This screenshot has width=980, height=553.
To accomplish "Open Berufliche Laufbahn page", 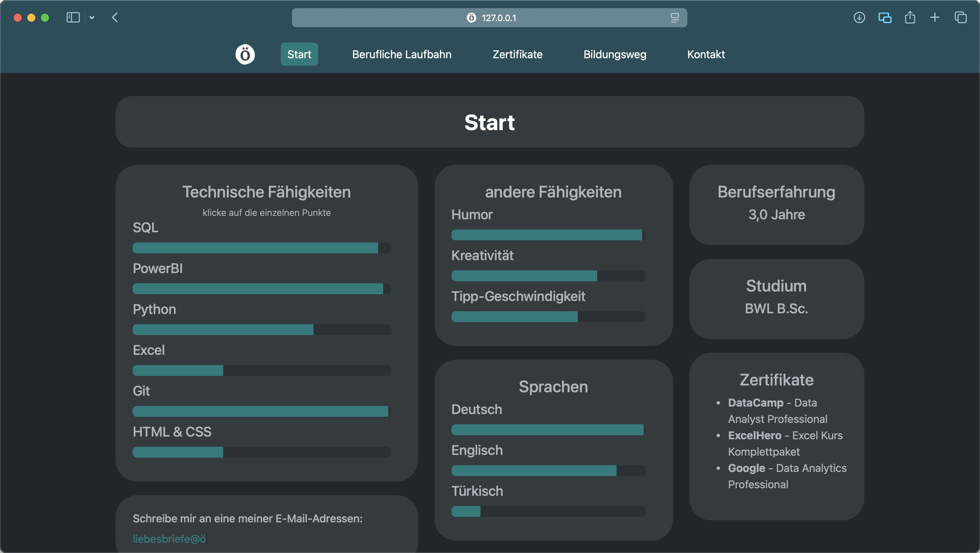I will click(x=402, y=54).
